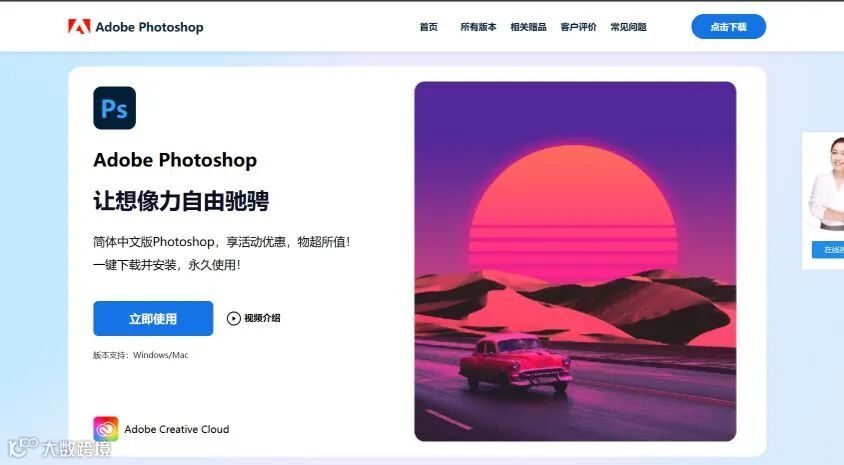Select the 相关赠品 nav item
Viewport: 844px width, 465px height.
click(x=528, y=27)
